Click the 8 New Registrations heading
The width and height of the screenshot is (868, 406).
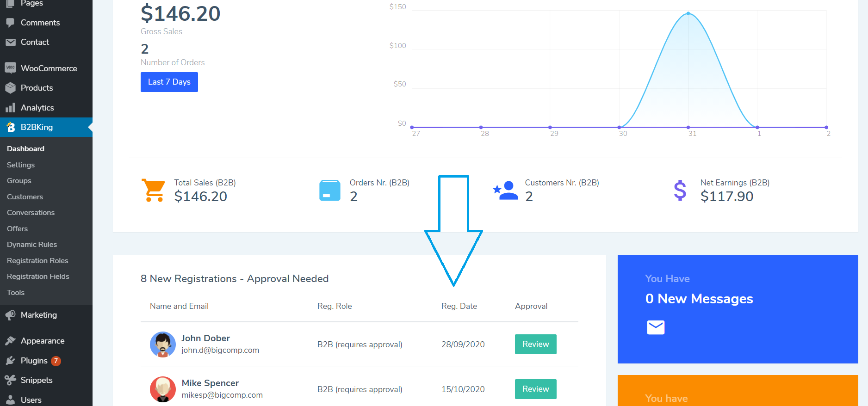point(235,279)
